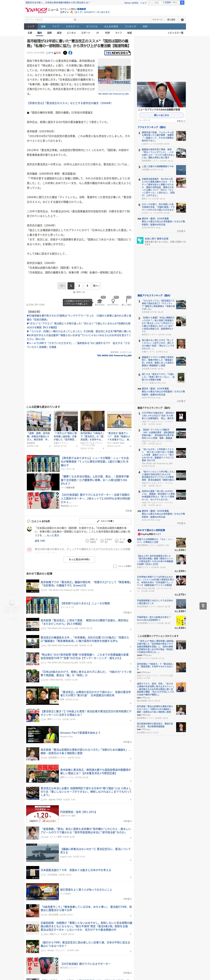Open 購入履歴 link
The width and height of the screenshot is (210, 980).
(171, 20)
